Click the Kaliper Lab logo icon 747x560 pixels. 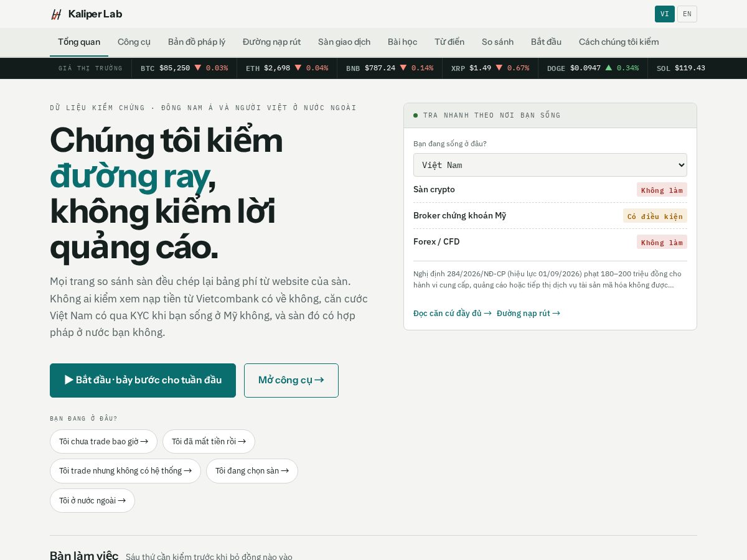[56, 14]
